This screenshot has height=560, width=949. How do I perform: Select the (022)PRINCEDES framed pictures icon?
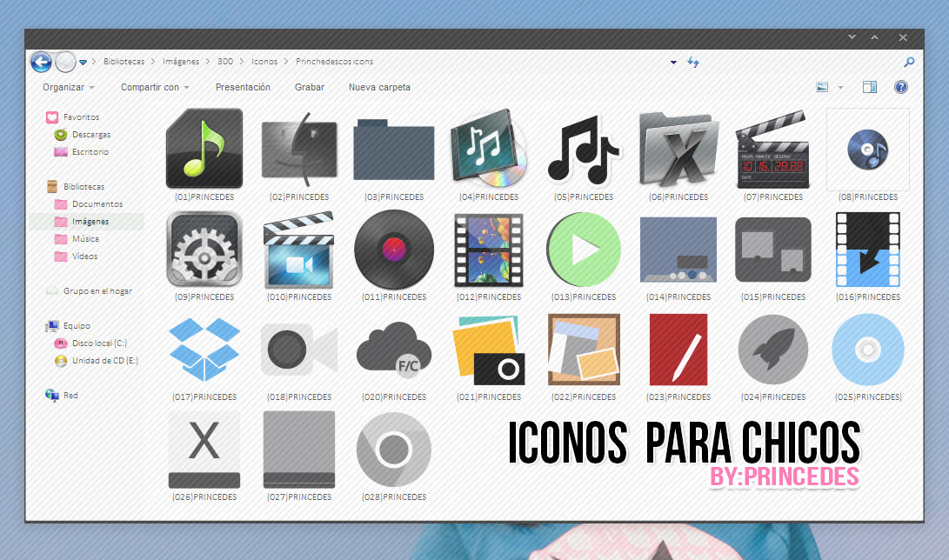(584, 350)
